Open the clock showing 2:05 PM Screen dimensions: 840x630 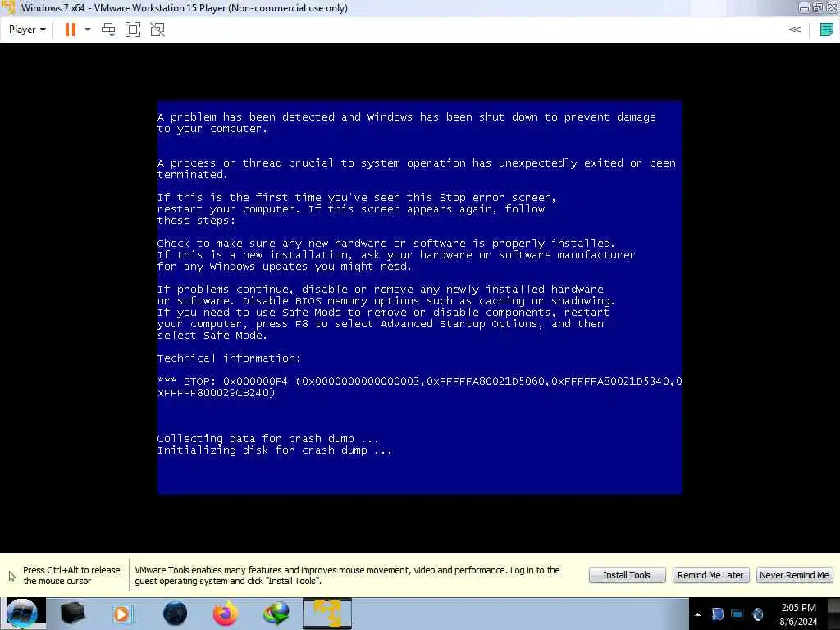coord(798,614)
